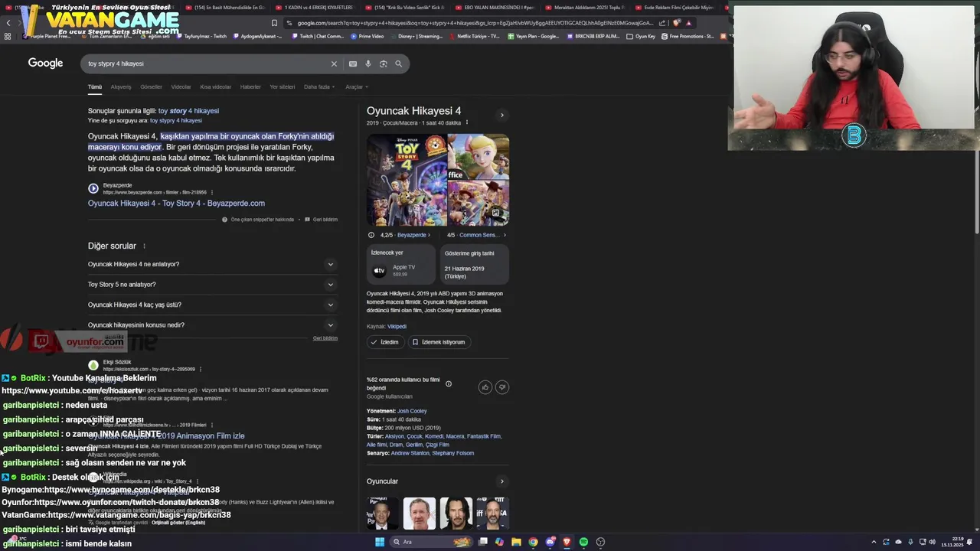Screen dimensions: 980x551
Task: Open Copilot from the taskbar
Action: pyautogui.click(x=499, y=542)
